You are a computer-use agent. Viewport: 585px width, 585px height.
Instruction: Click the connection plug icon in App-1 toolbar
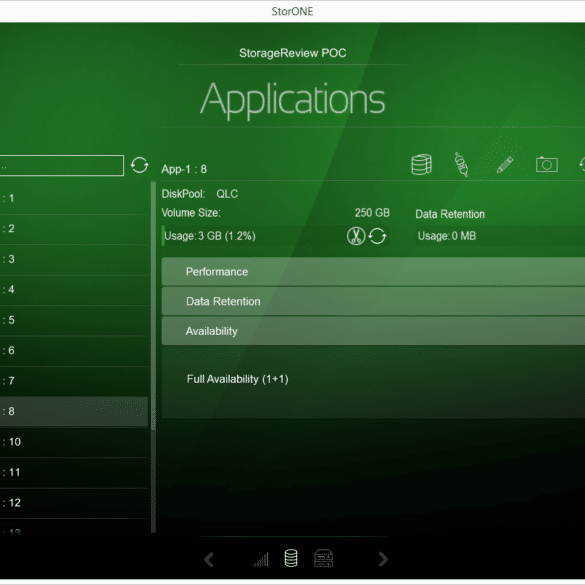[x=462, y=164]
